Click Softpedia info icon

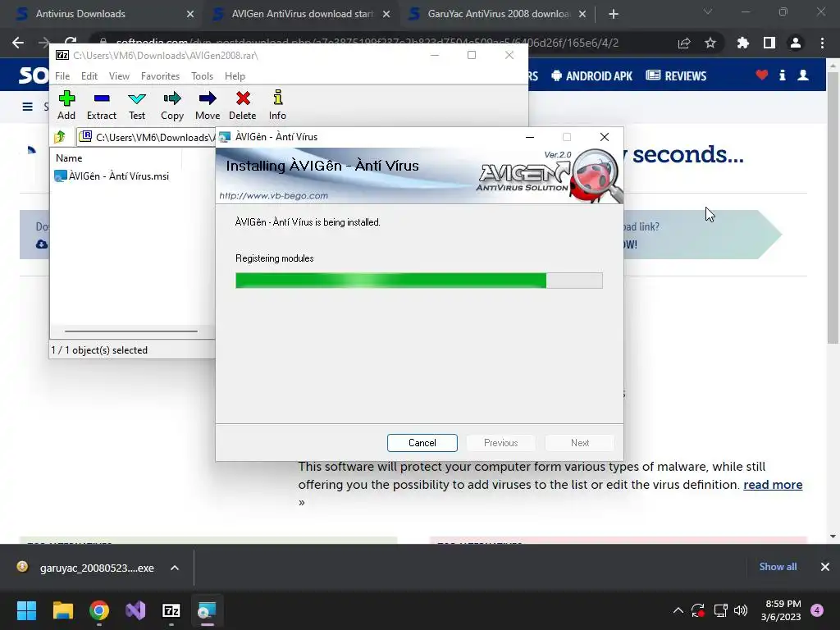coord(782,75)
